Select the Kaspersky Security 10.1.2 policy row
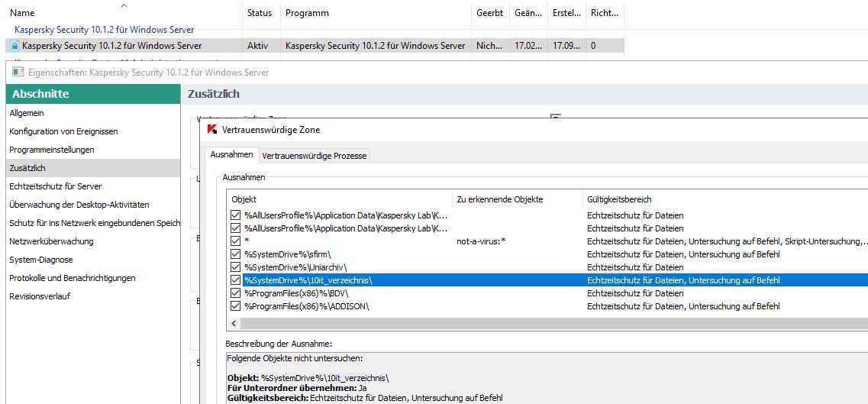This screenshot has width=868, height=404. 315,46
